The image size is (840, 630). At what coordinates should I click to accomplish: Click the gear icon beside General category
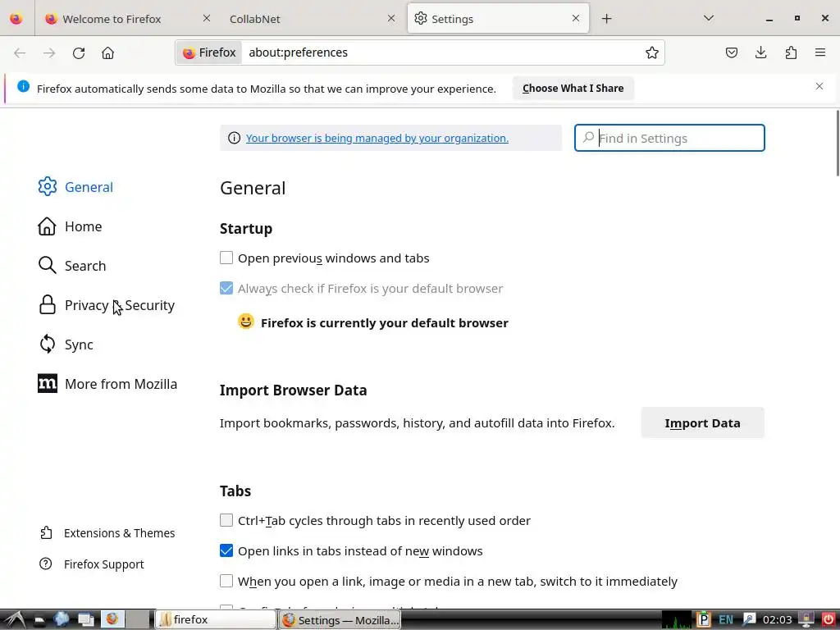point(47,186)
